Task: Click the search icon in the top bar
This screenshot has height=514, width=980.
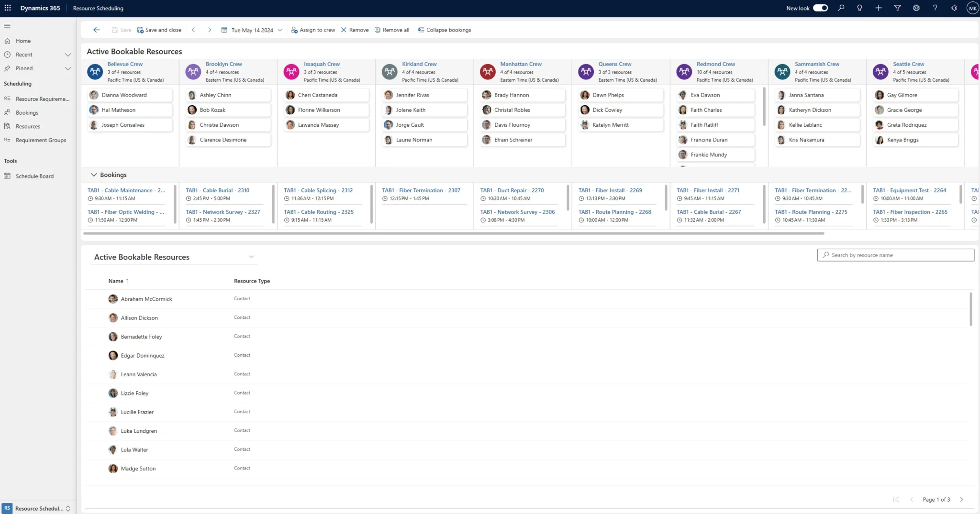Action: (x=841, y=8)
